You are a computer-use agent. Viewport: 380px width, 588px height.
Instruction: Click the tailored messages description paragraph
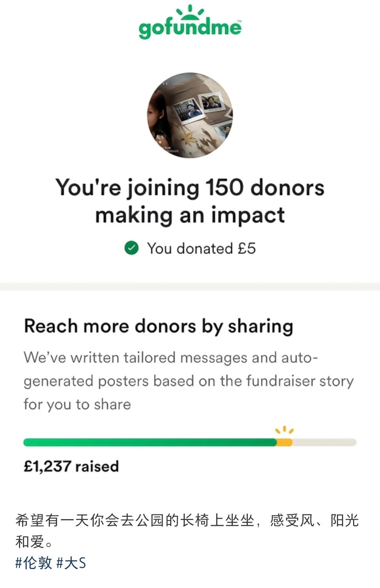[189, 381]
